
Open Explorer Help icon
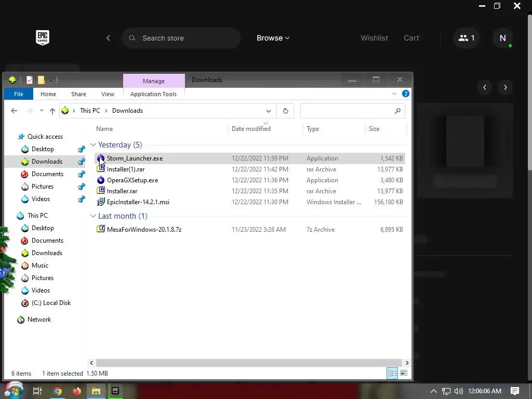click(x=405, y=94)
